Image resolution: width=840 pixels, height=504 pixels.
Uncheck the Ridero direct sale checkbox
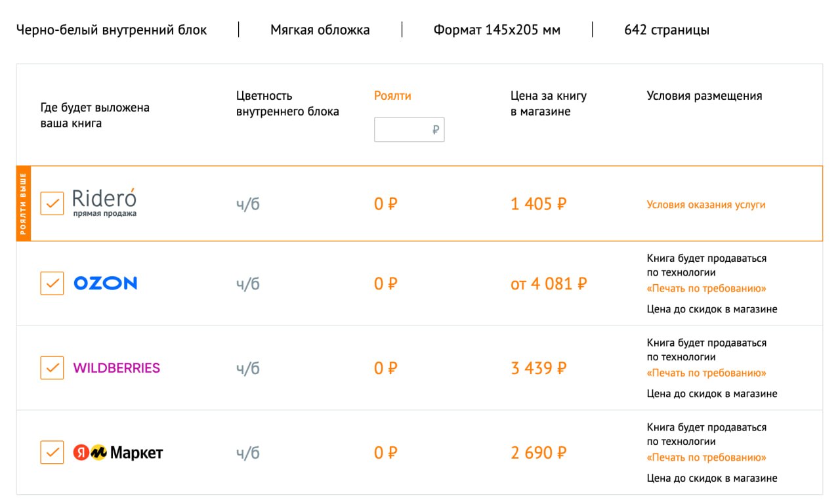[52, 203]
